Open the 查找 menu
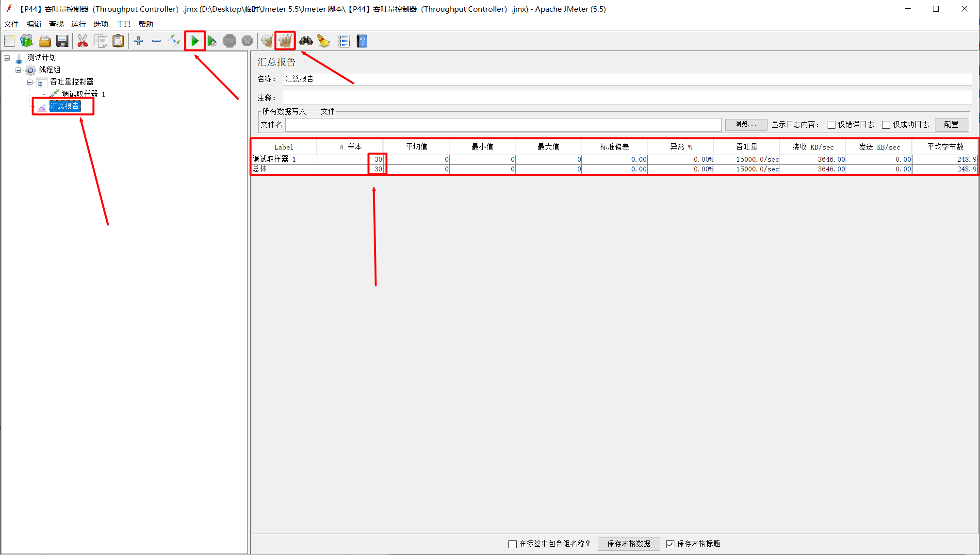 point(56,24)
